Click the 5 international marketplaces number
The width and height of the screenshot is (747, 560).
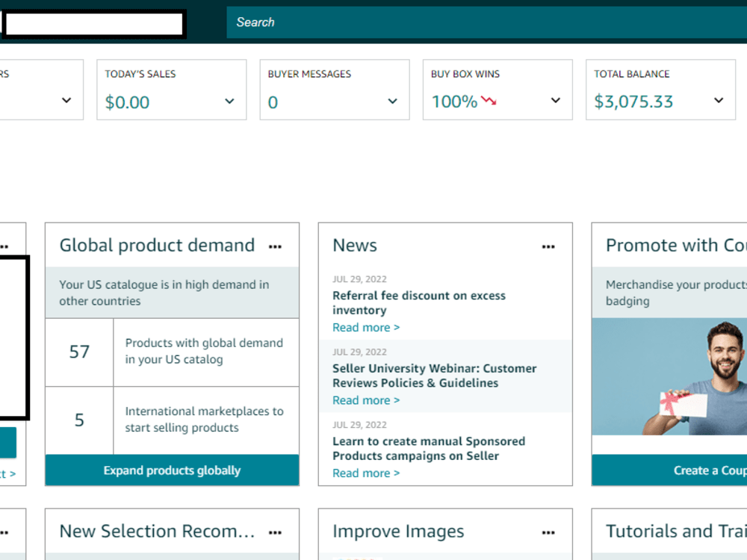click(x=79, y=420)
